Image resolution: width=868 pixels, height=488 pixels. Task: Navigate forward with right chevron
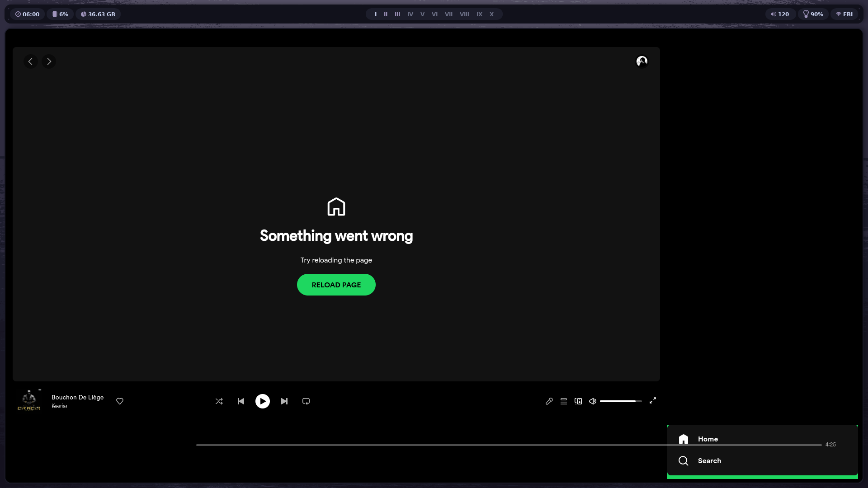[x=49, y=61]
